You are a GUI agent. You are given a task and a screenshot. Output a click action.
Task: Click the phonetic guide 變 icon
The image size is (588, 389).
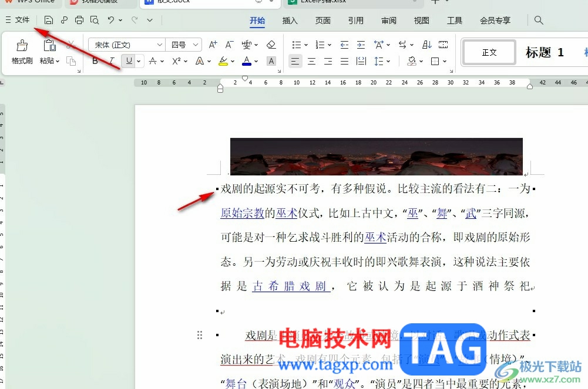pos(247,45)
